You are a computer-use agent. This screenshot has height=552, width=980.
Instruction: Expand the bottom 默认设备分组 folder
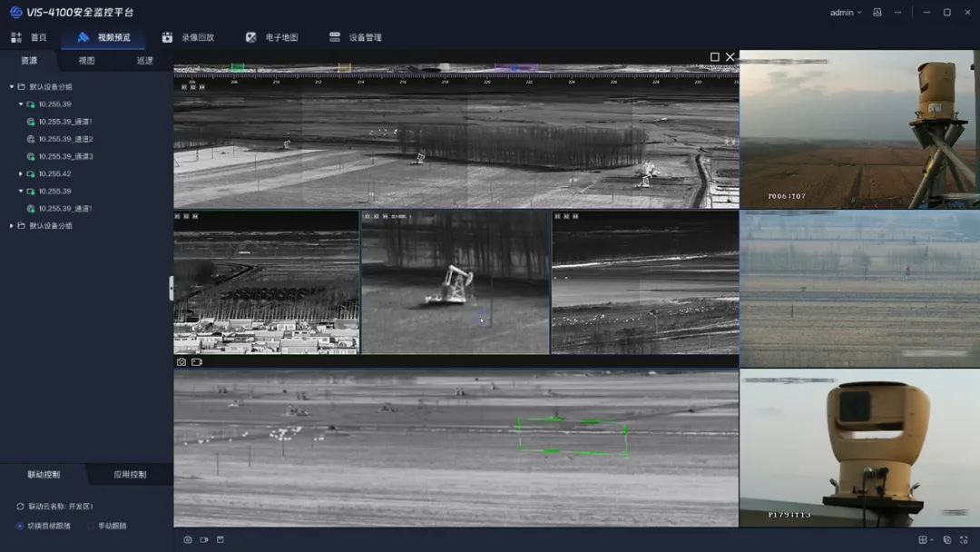pos(12,226)
